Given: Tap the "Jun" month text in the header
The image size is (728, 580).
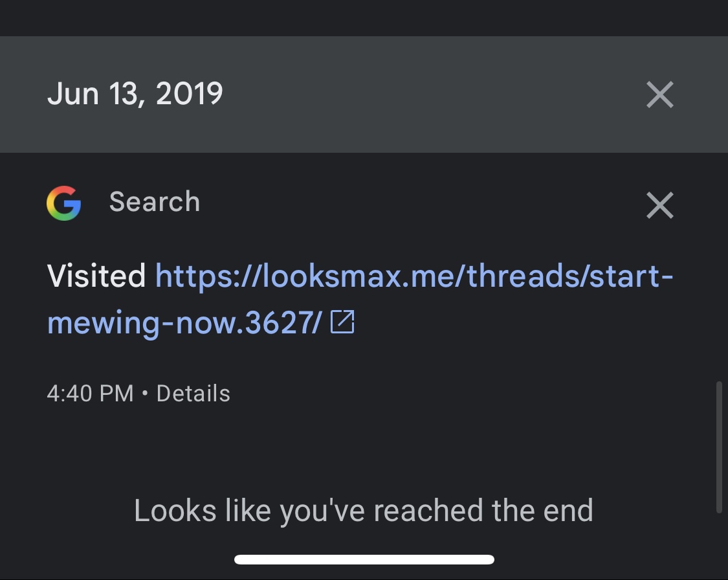Looking at the screenshot, I should tap(72, 95).
